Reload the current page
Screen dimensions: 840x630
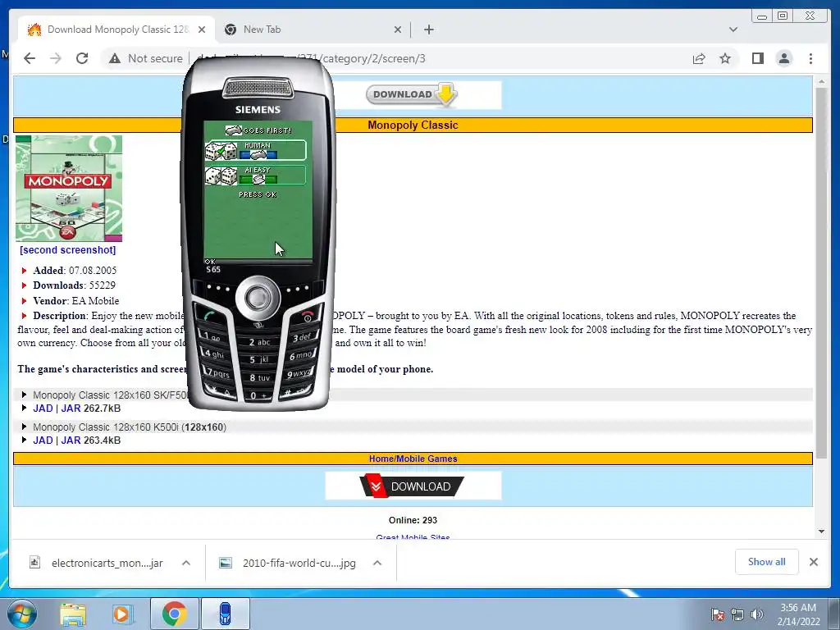coord(82,58)
